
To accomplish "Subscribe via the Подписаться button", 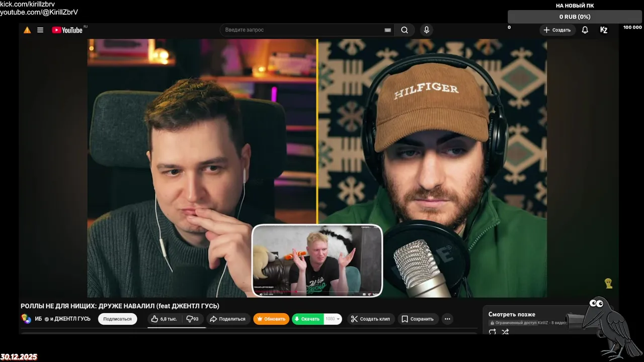I will 117,319.
